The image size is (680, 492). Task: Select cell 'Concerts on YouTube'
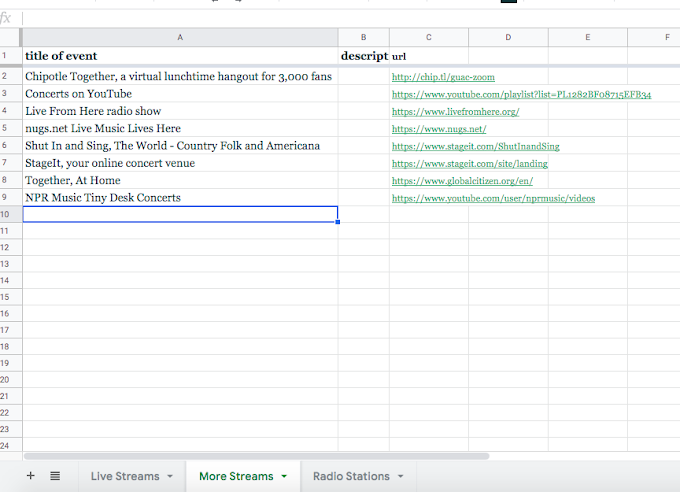click(x=180, y=94)
